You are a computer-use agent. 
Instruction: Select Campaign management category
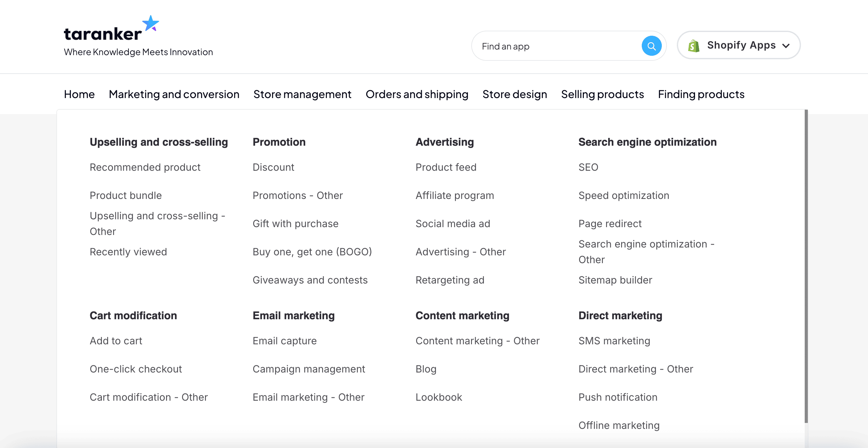pos(309,369)
